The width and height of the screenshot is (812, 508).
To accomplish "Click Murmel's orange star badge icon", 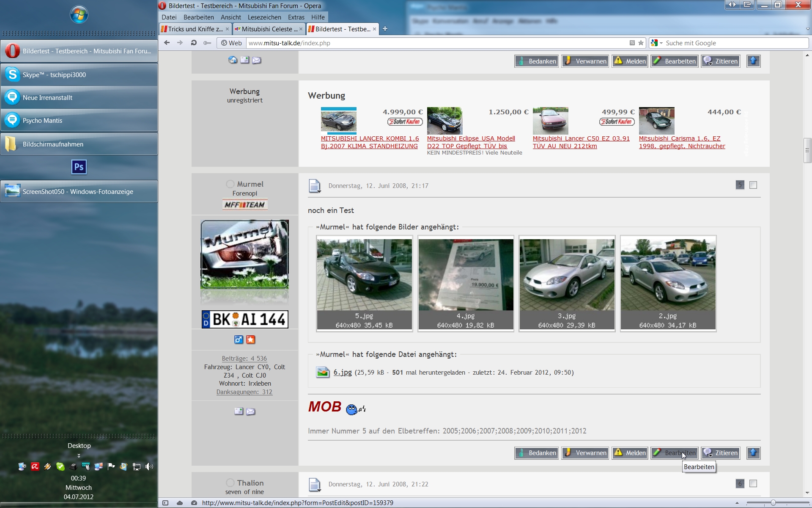I will point(251,340).
